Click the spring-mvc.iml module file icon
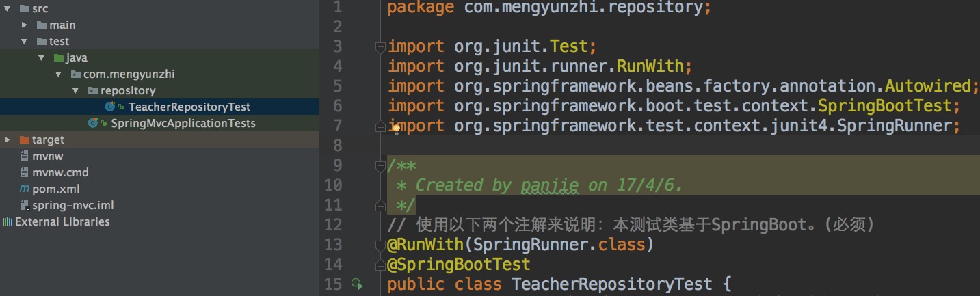This screenshot has width=980, height=296. (25, 206)
